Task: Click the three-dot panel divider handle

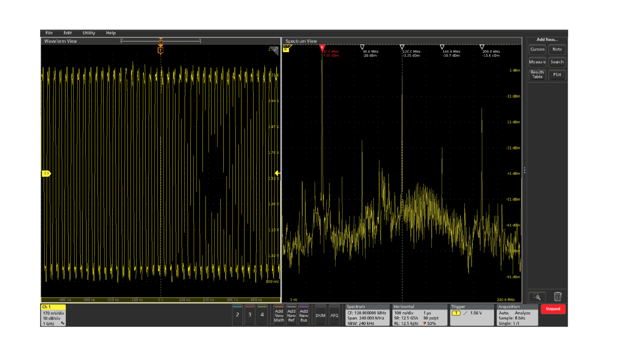Action: (525, 170)
